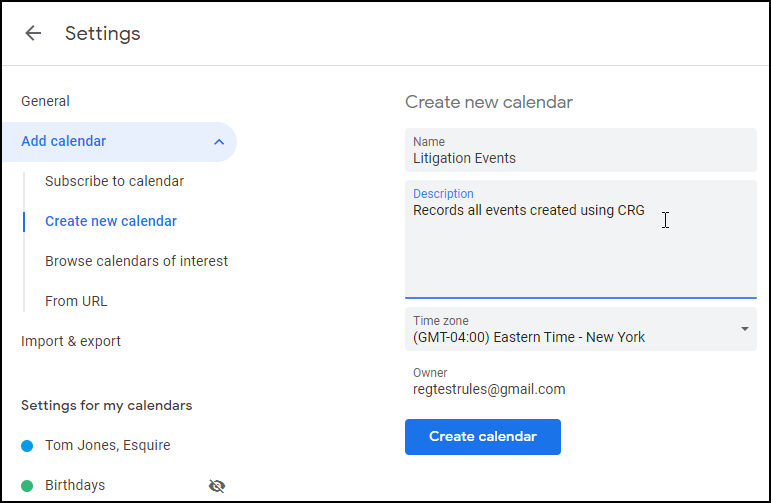The width and height of the screenshot is (771, 503).
Task: Choose the From URL option
Action: (76, 301)
